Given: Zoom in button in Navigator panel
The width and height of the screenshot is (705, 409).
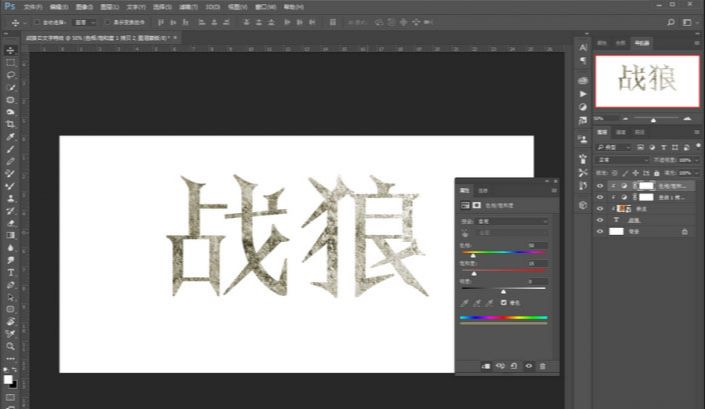Looking at the screenshot, I should (687, 119).
